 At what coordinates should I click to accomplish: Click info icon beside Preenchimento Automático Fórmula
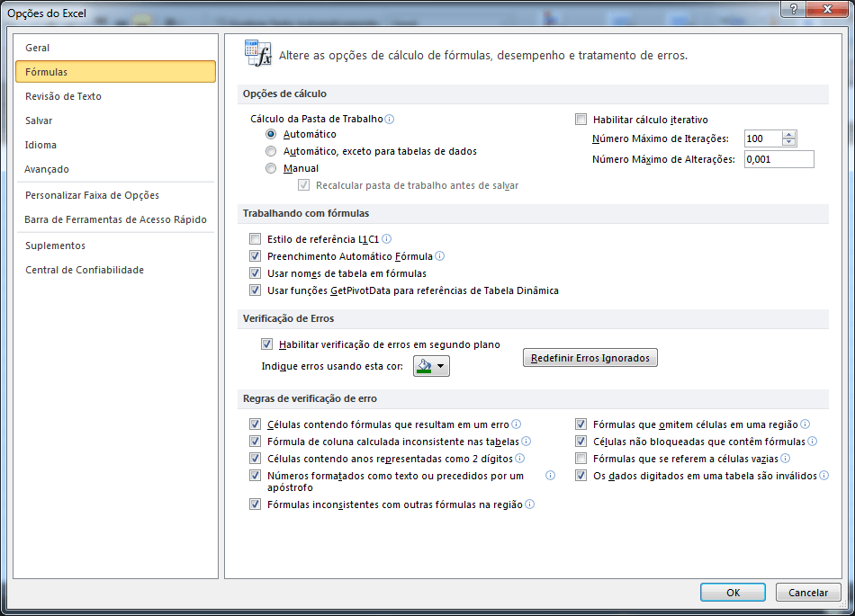click(x=442, y=256)
